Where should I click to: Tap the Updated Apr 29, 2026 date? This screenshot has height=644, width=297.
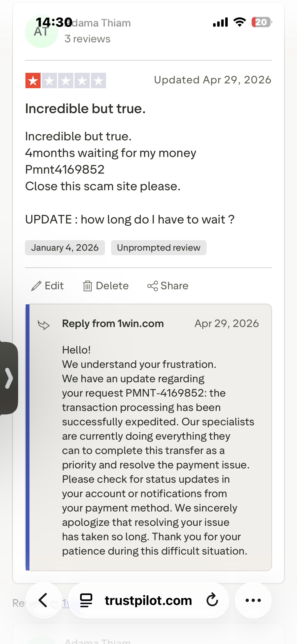213,80
